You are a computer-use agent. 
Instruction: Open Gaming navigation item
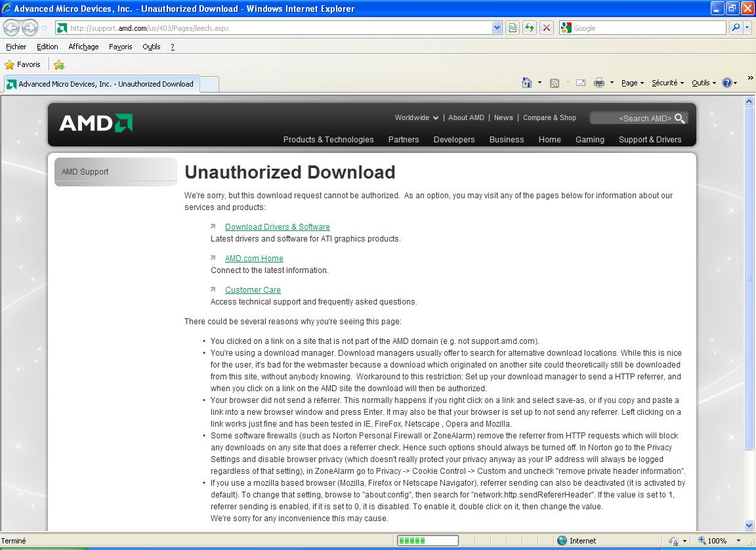point(590,139)
